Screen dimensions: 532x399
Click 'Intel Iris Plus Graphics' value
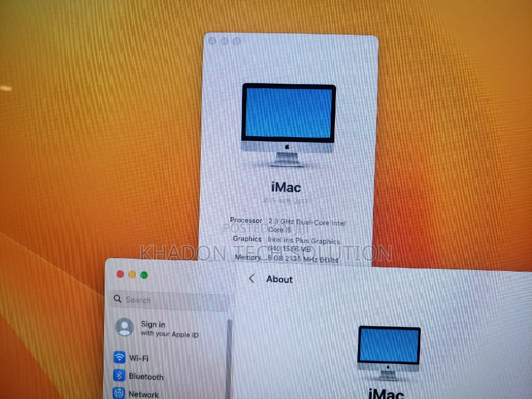coord(304,241)
